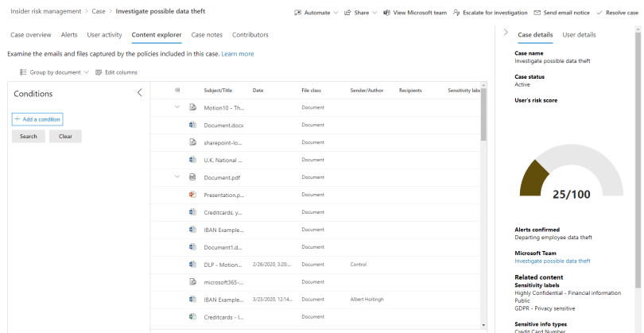
Task: Click the file icon next to Document.pdf
Action: click(192, 177)
